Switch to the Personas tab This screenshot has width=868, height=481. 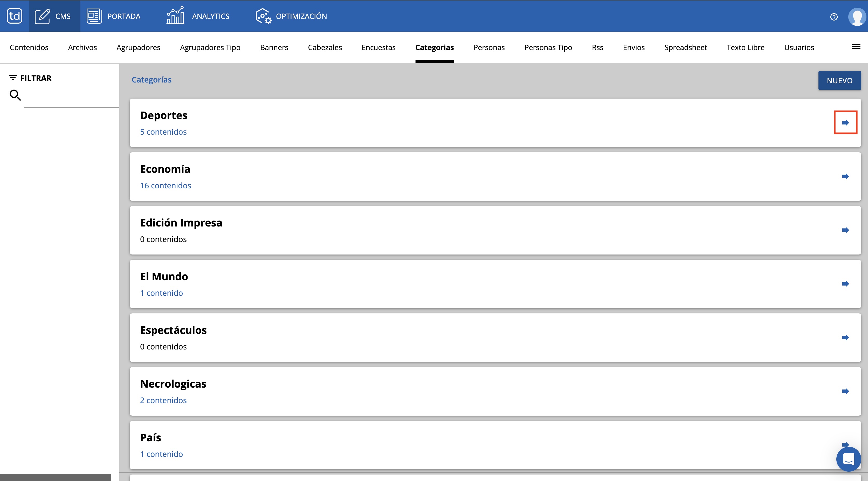tap(489, 47)
